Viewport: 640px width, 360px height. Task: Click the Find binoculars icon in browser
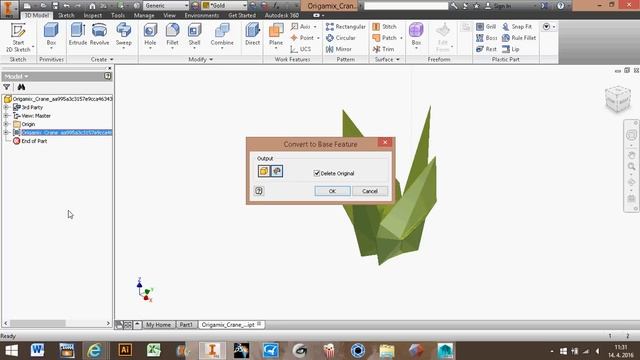(21, 87)
